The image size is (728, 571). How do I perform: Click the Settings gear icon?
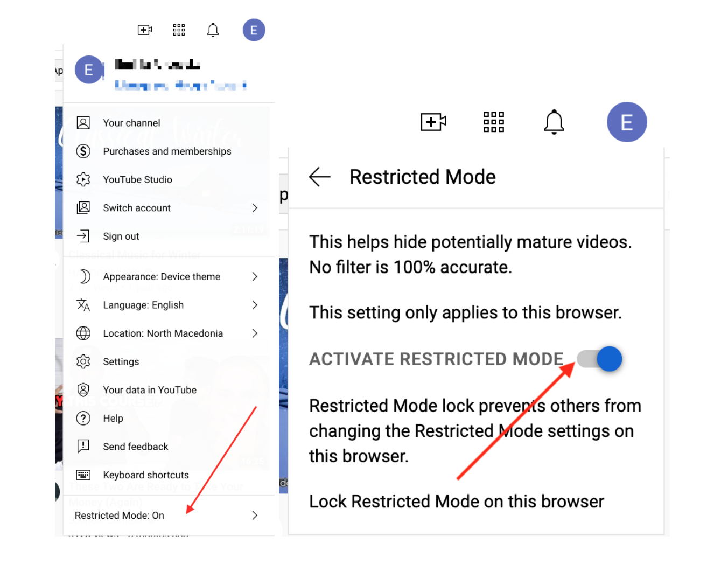coord(83,361)
